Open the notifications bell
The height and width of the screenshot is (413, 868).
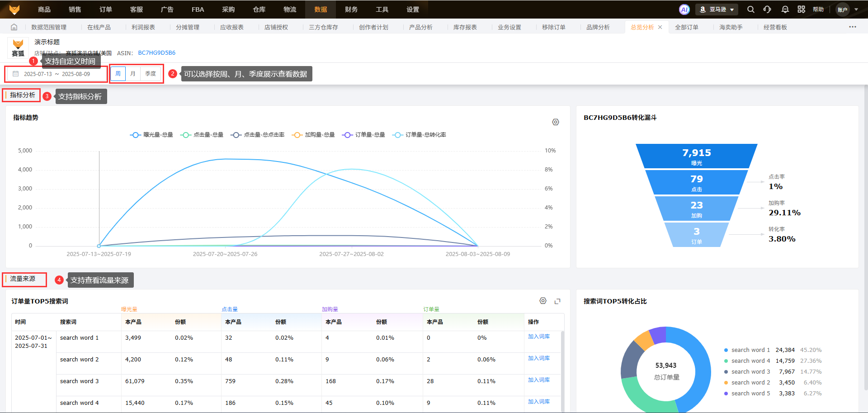(x=785, y=9)
